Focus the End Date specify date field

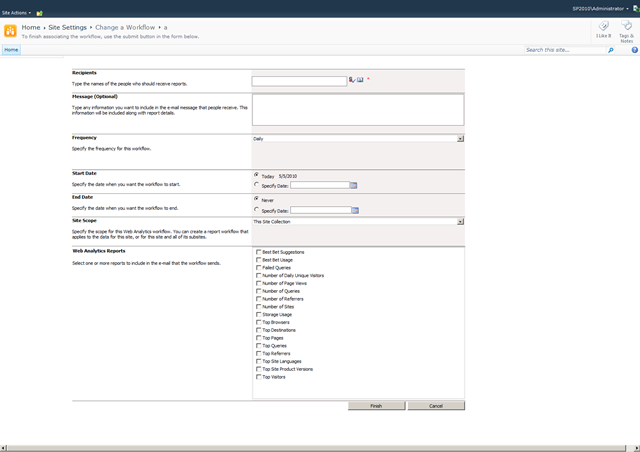point(321,210)
